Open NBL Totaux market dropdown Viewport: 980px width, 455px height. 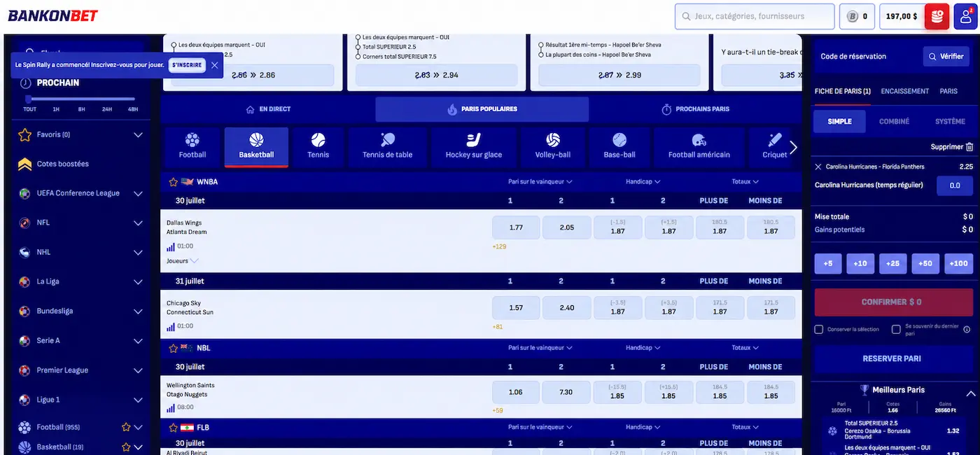pyautogui.click(x=745, y=348)
